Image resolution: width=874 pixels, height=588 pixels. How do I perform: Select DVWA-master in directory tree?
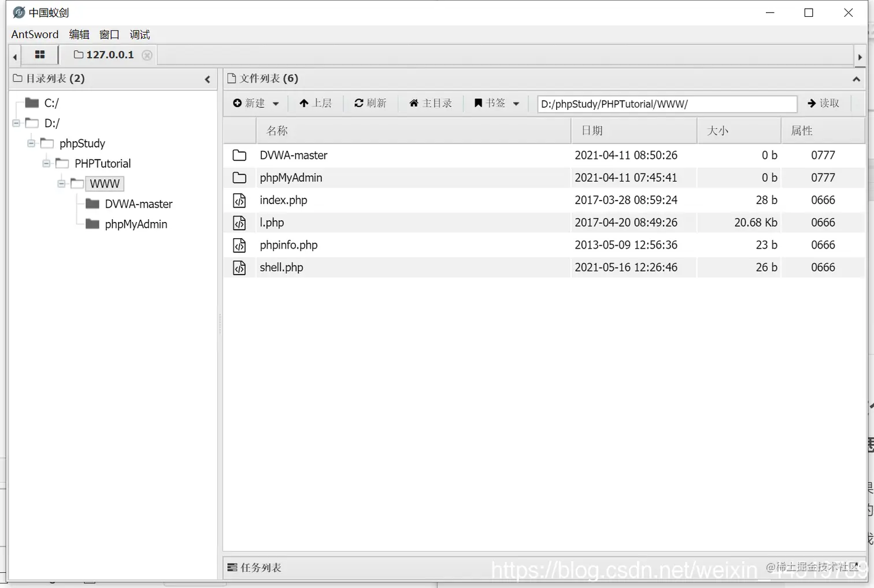point(139,204)
